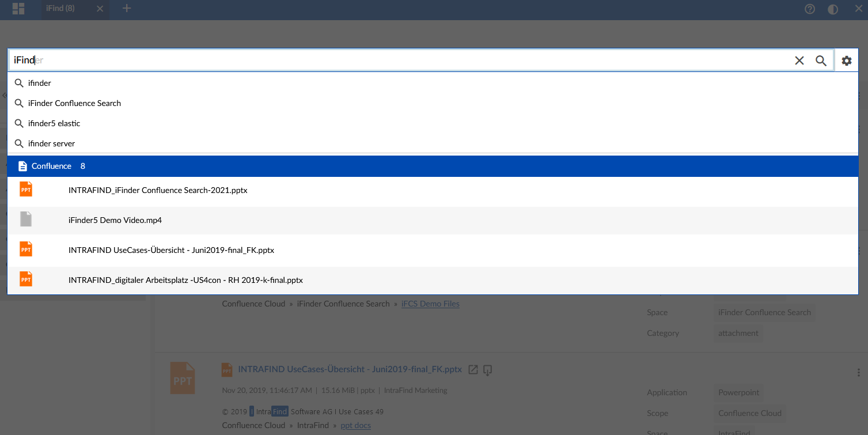Click the large PPT thumbnail of the UseCases presentation
The image size is (868, 435).
(183, 378)
